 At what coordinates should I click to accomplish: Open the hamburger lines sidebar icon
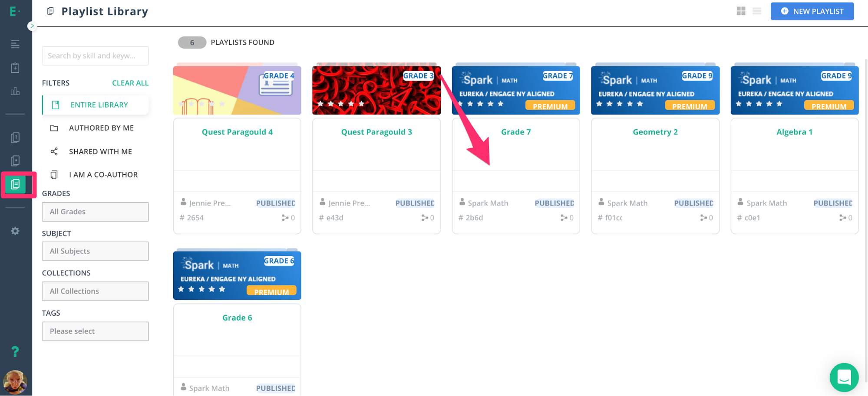[15, 44]
